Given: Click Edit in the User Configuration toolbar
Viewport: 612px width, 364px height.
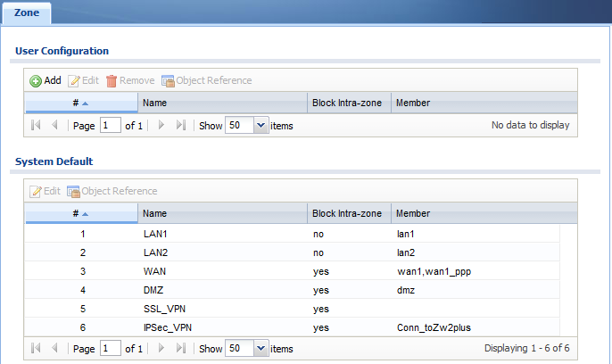Looking at the screenshot, I should 84,81.
